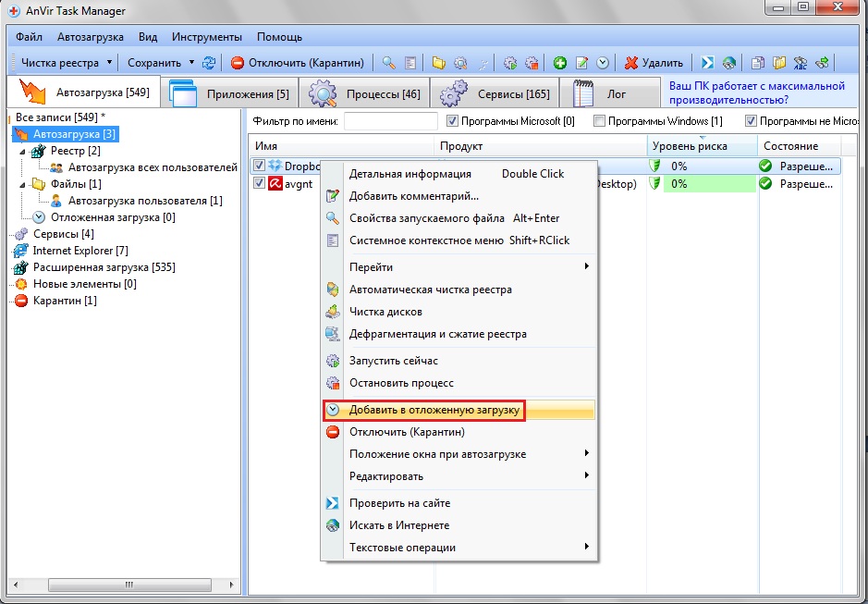Toggle the Программы не Micro... checkbox
The width and height of the screenshot is (868, 604).
tap(751, 120)
